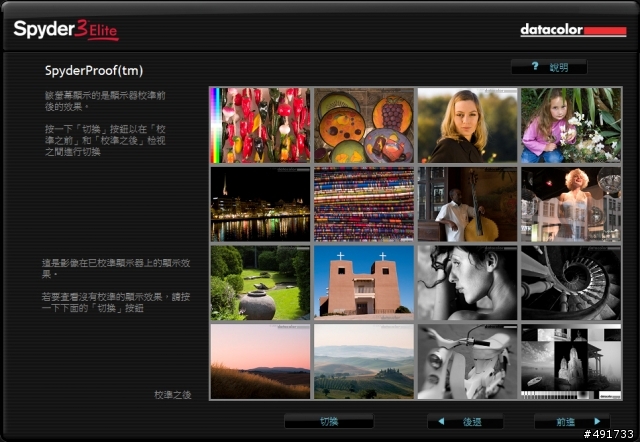Image resolution: width=640 pixels, height=442 pixels.
Task: Click the right arrow icon beside 前進
Action: [597, 421]
